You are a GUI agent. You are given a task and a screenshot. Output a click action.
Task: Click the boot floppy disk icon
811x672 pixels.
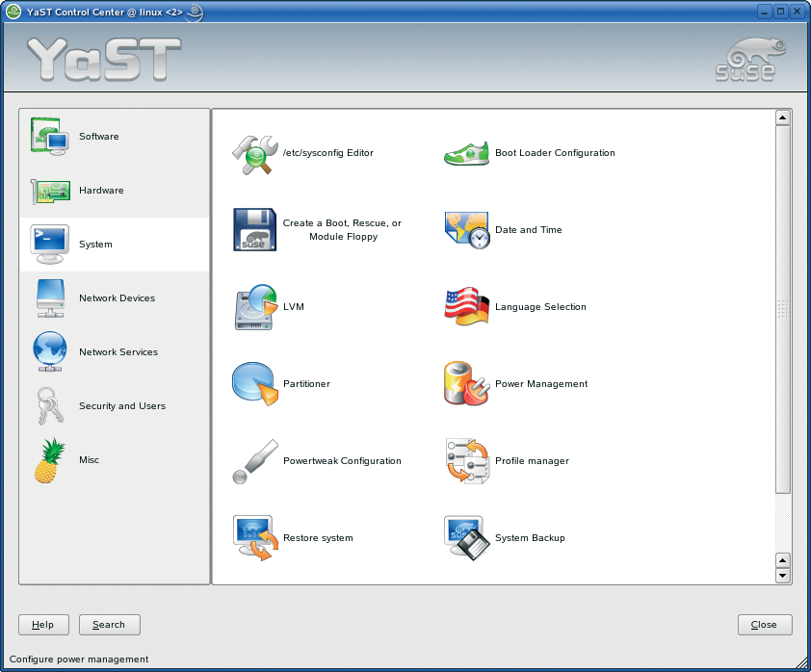[x=254, y=230]
